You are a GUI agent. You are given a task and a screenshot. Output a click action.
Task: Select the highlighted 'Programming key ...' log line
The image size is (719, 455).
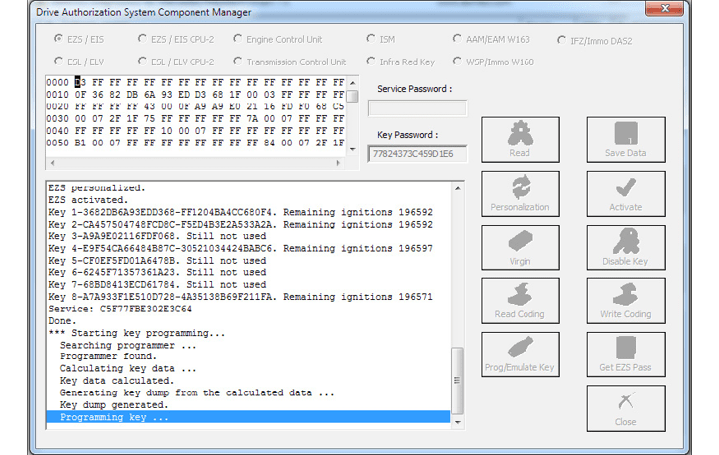click(248, 417)
